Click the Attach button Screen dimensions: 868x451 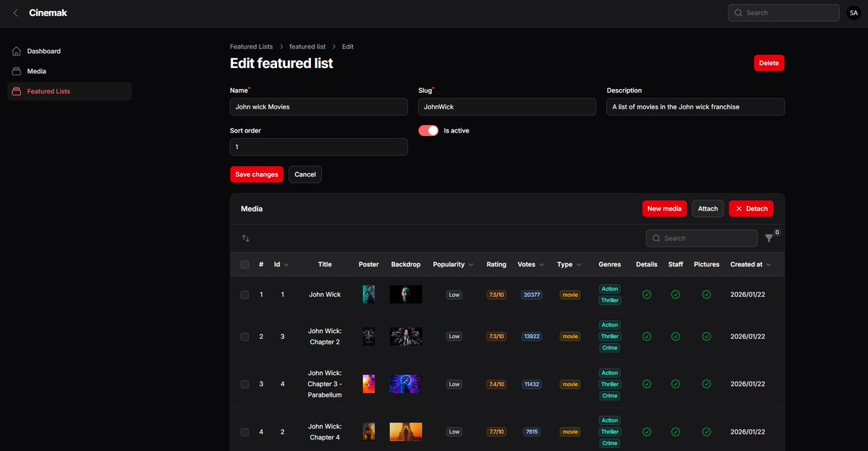click(708, 208)
